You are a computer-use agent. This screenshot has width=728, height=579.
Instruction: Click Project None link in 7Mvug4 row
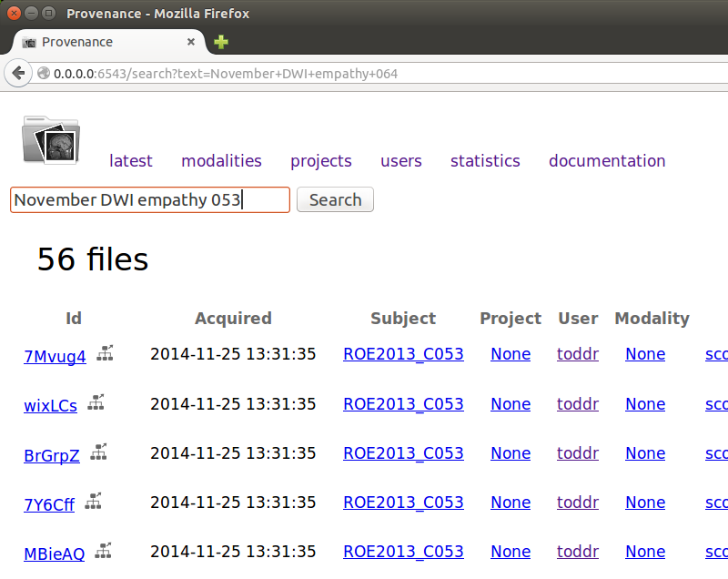click(x=511, y=354)
